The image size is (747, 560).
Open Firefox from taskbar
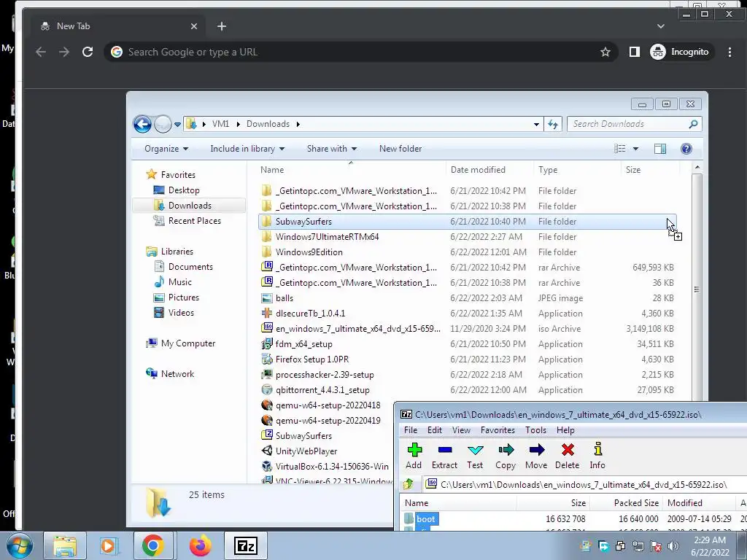point(200,545)
